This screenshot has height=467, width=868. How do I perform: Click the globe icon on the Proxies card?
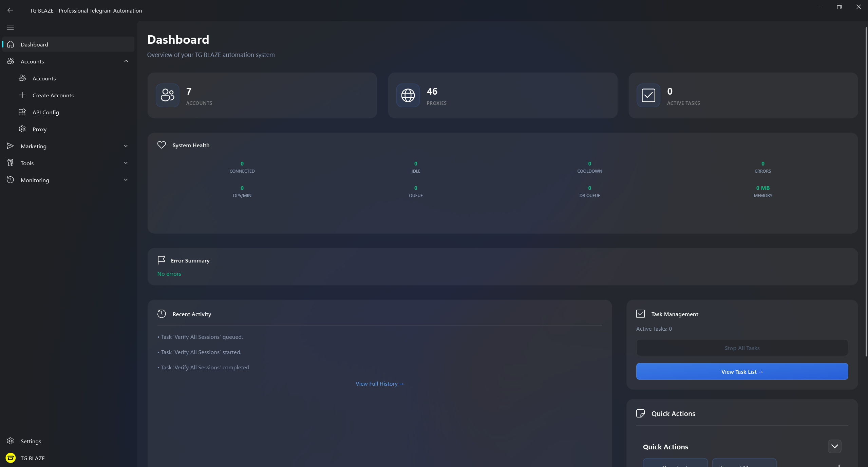click(x=408, y=95)
